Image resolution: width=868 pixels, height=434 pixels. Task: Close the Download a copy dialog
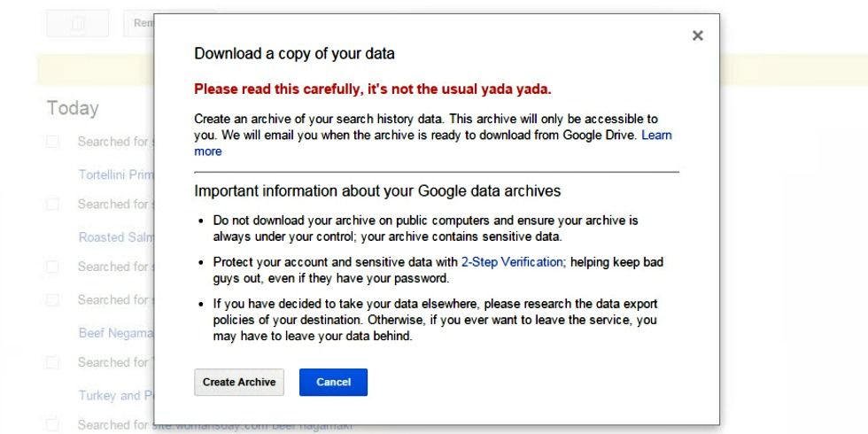click(698, 35)
